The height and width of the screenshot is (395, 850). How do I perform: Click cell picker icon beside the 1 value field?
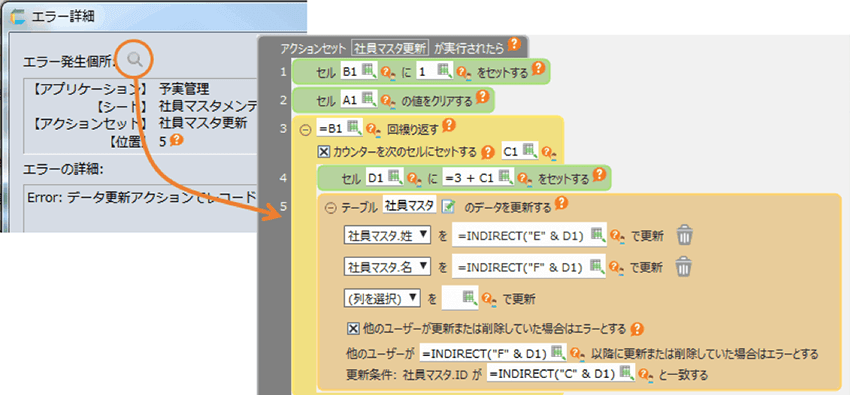(x=445, y=70)
